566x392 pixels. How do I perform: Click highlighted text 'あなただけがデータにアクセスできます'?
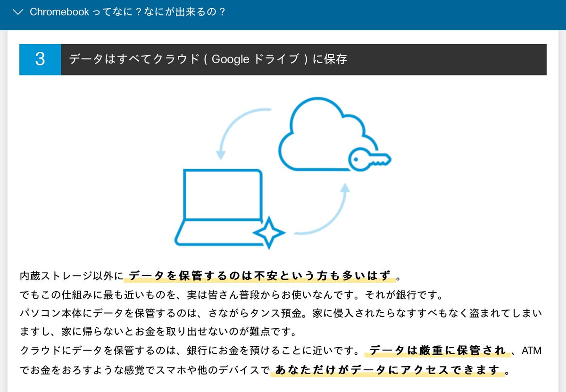click(x=387, y=370)
